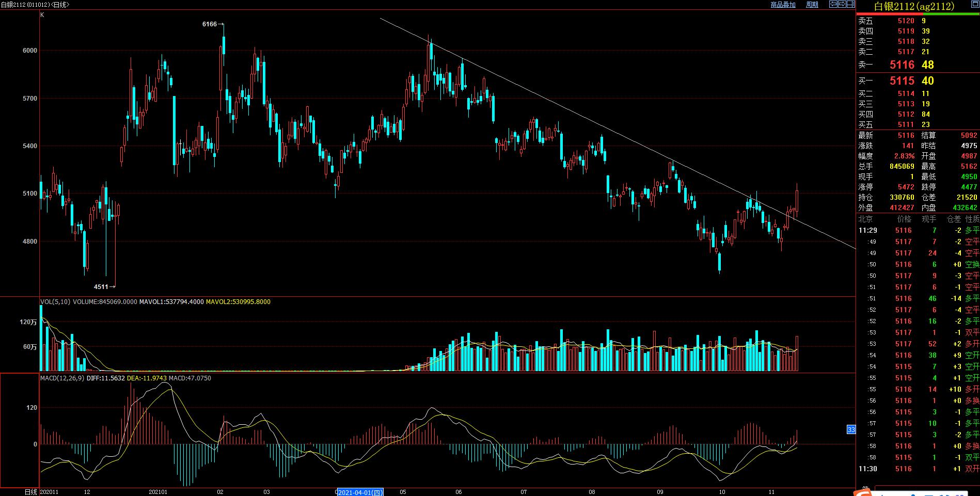Click the 买三 price 5113
This screenshot has height=496, width=980.
tap(906, 104)
